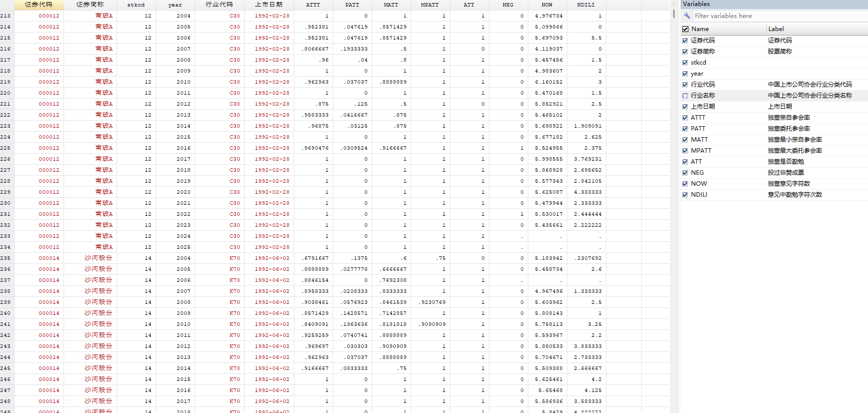Image resolution: width=868 pixels, height=413 pixels.
Task: Select row number 235 in the data grid
Action: point(7,258)
